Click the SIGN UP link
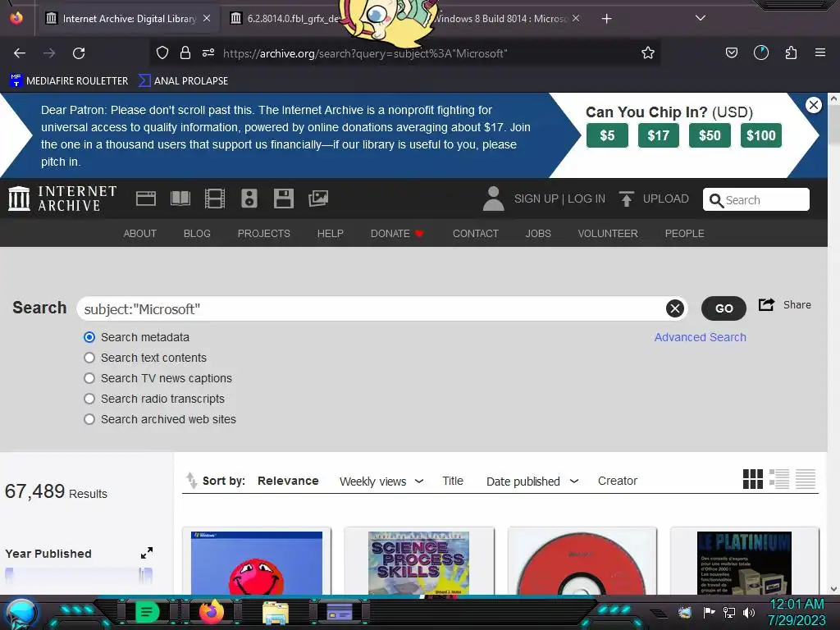The height and width of the screenshot is (630, 840). [536, 199]
